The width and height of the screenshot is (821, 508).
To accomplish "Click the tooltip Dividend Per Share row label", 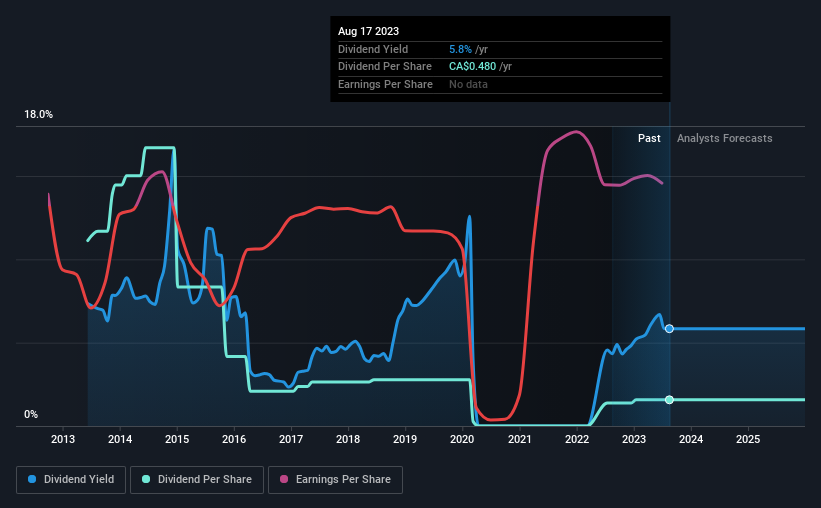I will point(385,67).
